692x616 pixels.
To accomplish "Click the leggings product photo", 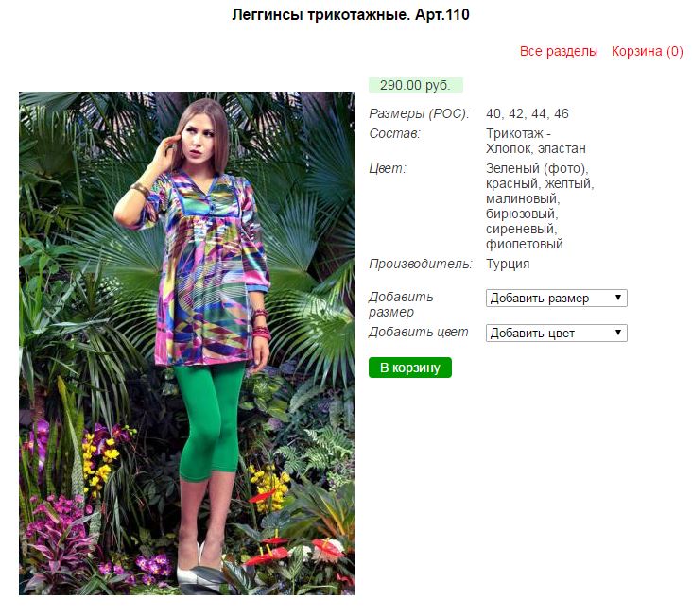I will tap(186, 343).
